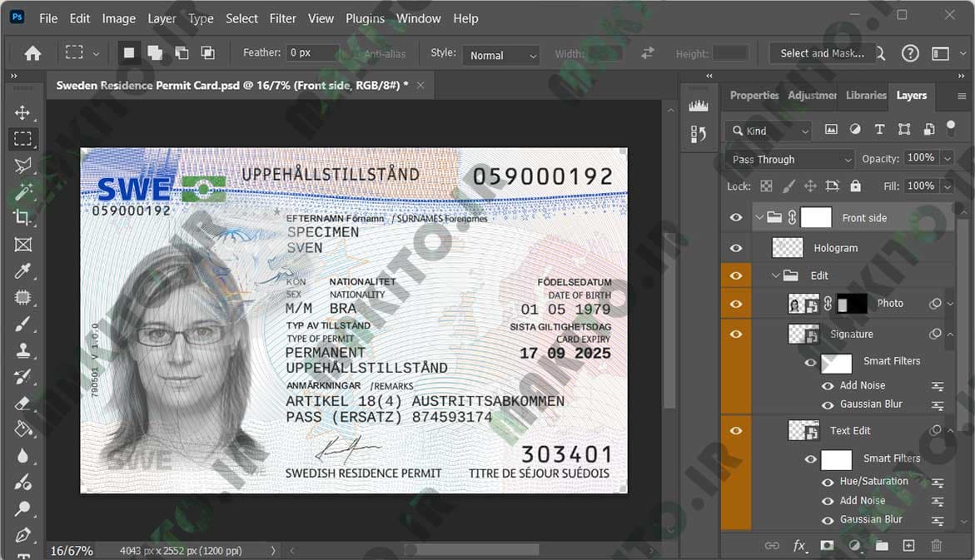Open the Image menu

(x=119, y=18)
